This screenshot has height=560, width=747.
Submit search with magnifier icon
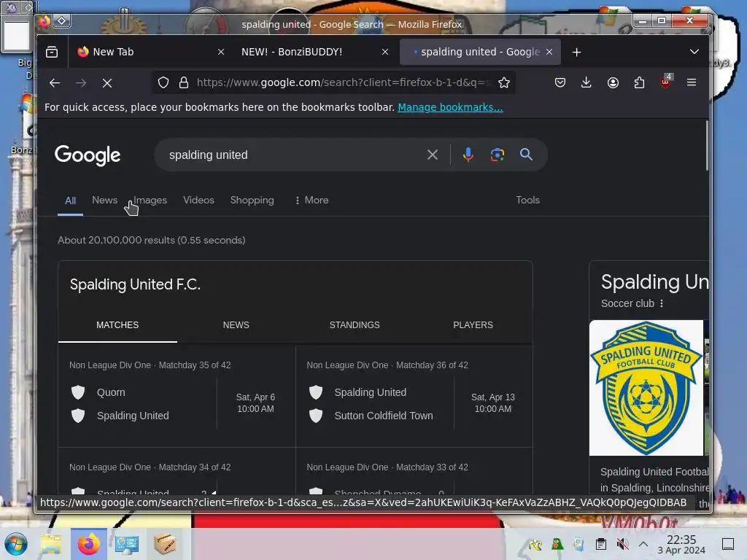point(526,155)
